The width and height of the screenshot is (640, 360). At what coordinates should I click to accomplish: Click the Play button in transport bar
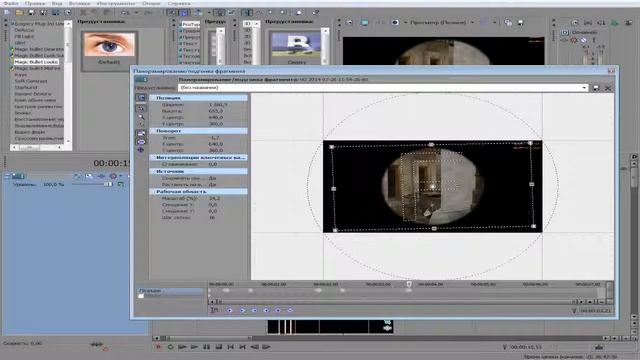(x=194, y=347)
